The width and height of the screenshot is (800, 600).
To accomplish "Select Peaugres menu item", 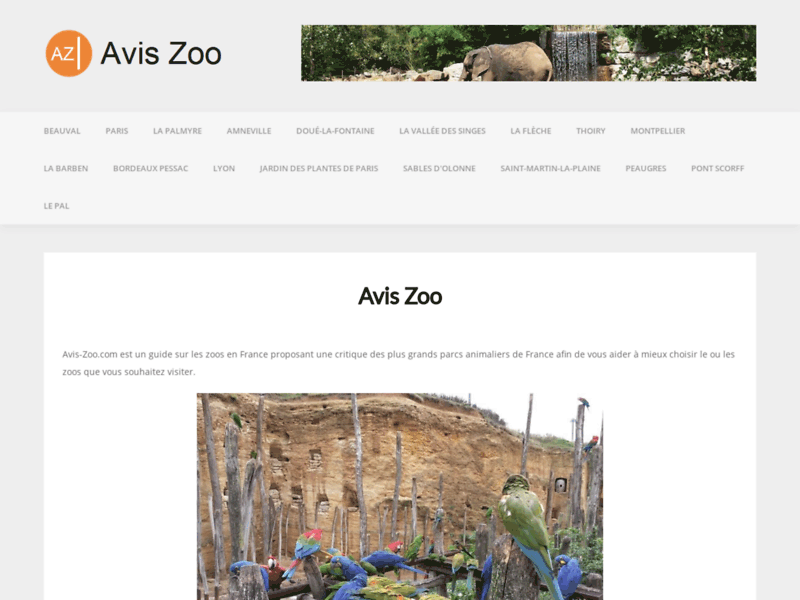I will 646,168.
